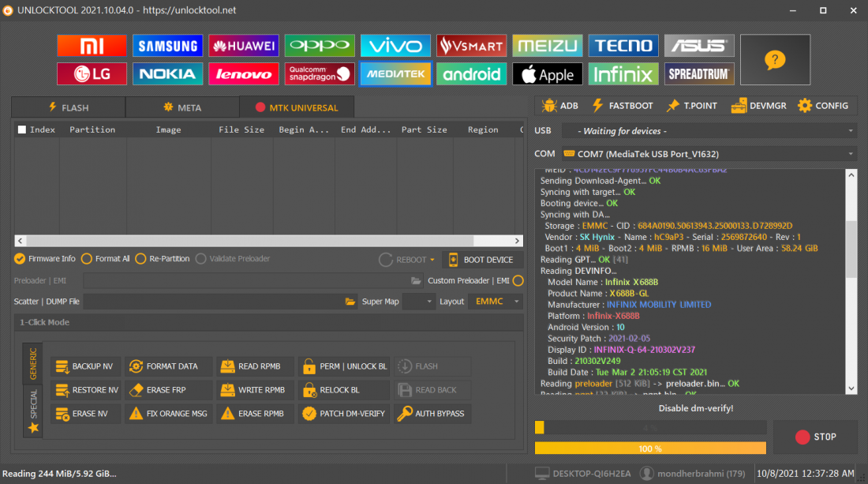This screenshot has height=484, width=868.
Task: Open the REBOOT options dropdown
Action: tap(432, 260)
